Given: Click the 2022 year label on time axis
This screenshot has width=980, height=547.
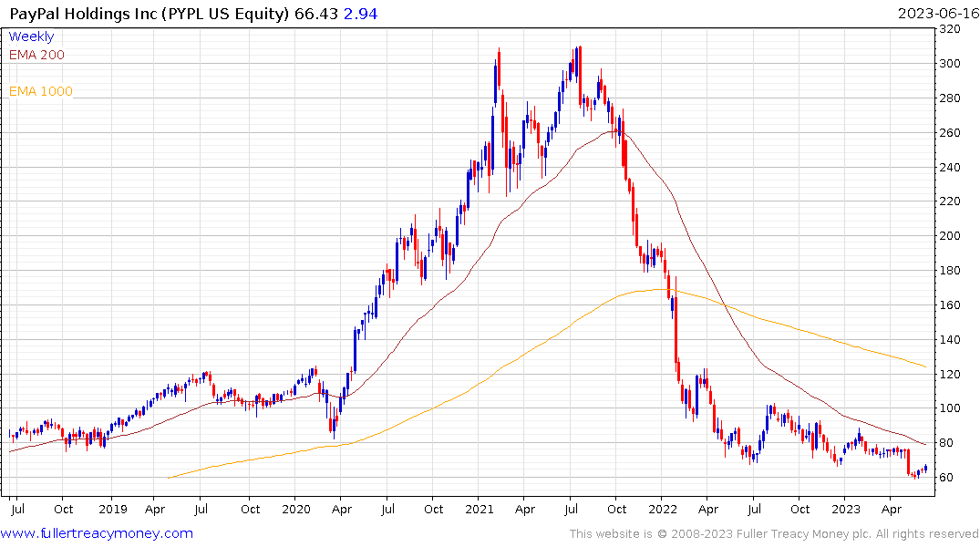Looking at the screenshot, I should point(663,509).
